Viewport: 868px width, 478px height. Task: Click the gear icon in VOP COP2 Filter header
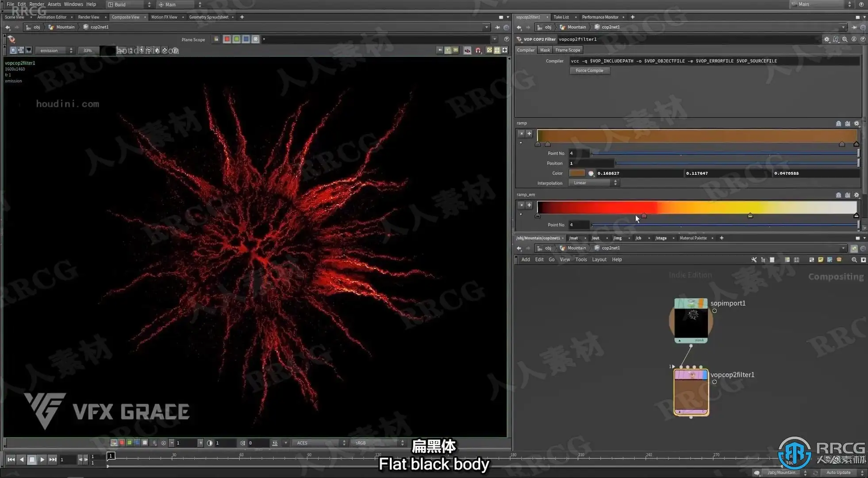pos(826,39)
